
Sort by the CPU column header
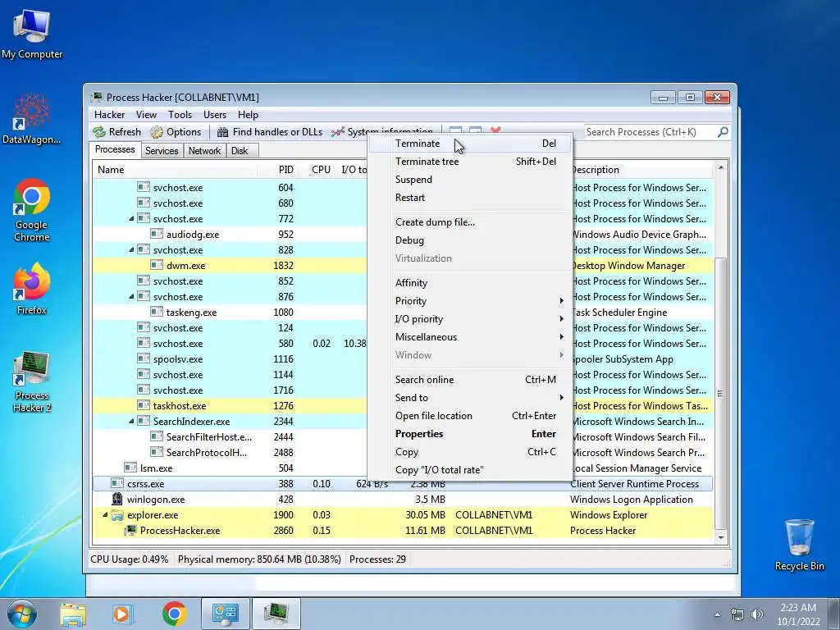pos(317,170)
